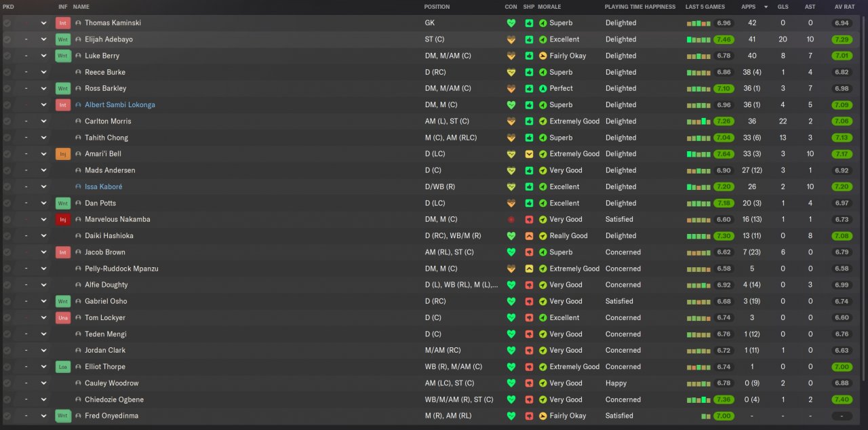Image resolution: width=868 pixels, height=430 pixels.
Task: Open the dropdown chevron on Cauley Woodrow's row
Action: [x=44, y=383]
